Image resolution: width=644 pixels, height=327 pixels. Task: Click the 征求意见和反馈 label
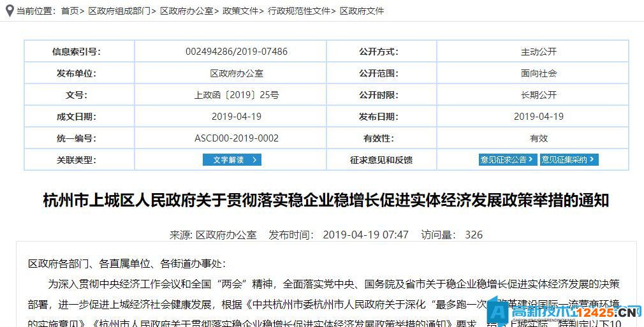pos(381,160)
